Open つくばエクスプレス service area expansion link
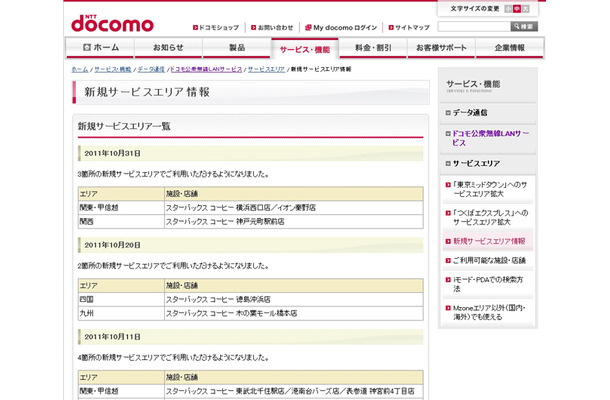This screenshot has height=400, width=610. 491,218
